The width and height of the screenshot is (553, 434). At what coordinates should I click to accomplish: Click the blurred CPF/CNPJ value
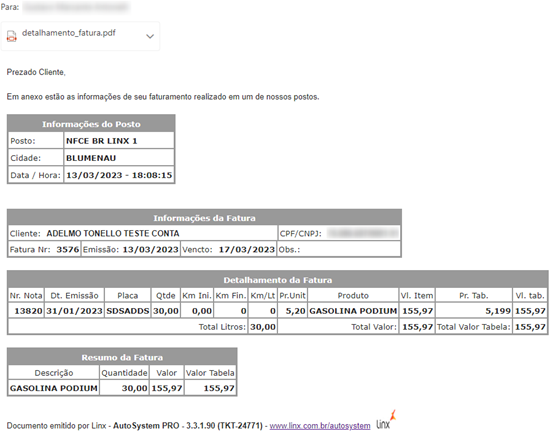(x=363, y=233)
